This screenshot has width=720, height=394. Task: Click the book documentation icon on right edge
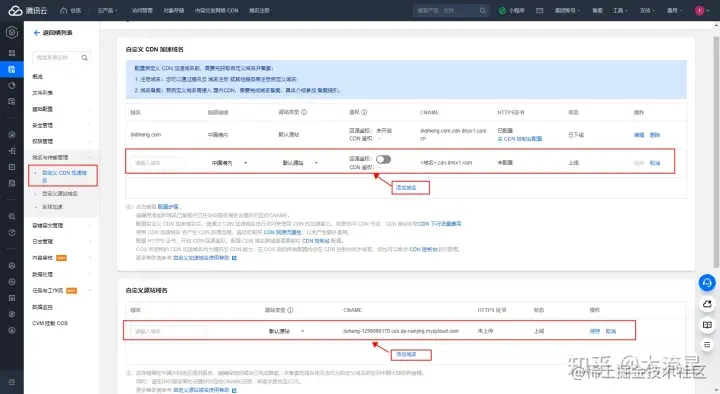707,325
